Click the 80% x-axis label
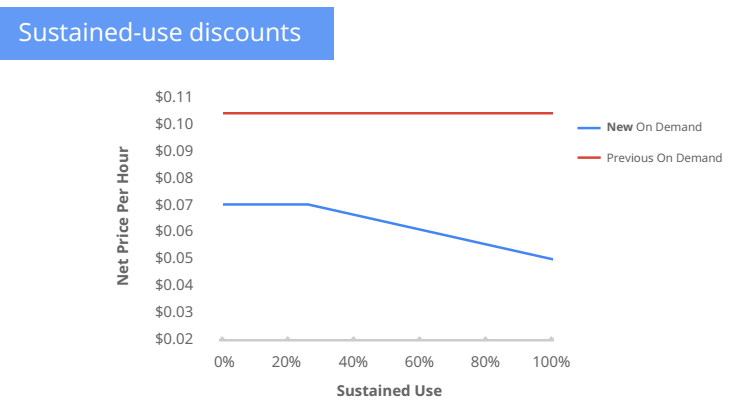 point(485,361)
